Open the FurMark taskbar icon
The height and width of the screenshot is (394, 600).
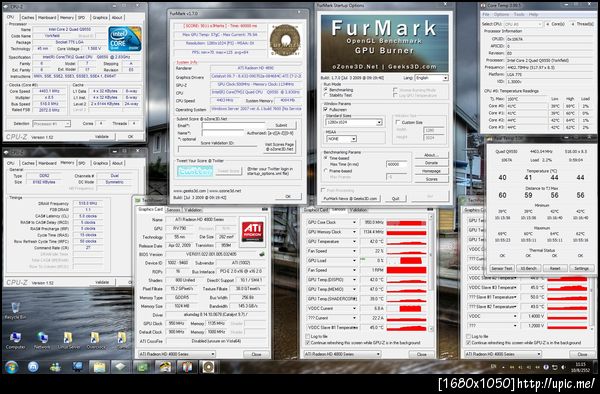coord(208,367)
